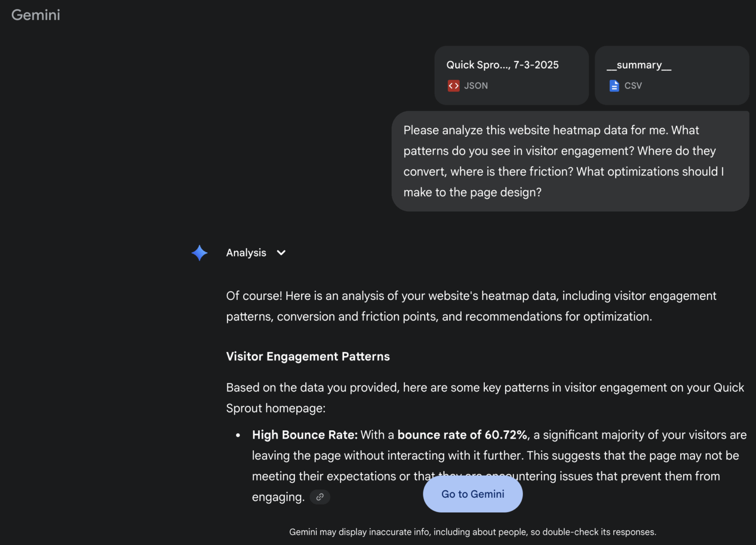The width and height of the screenshot is (756, 545).
Task: Select the bolded 'bounce rate of 60.72%' text
Action: point(462,435)
